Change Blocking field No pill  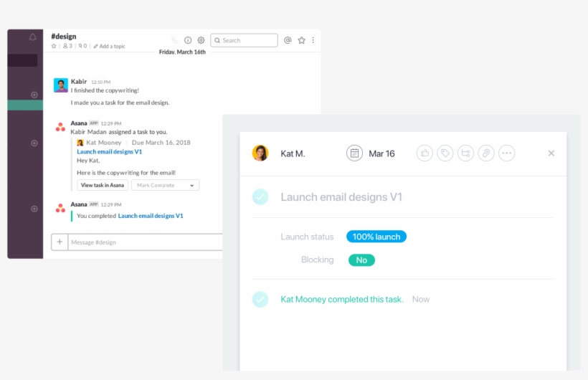tap(361, 260)
